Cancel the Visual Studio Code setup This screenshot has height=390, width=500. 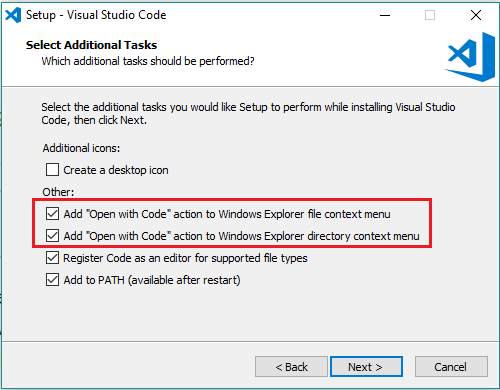click(451, 367)
